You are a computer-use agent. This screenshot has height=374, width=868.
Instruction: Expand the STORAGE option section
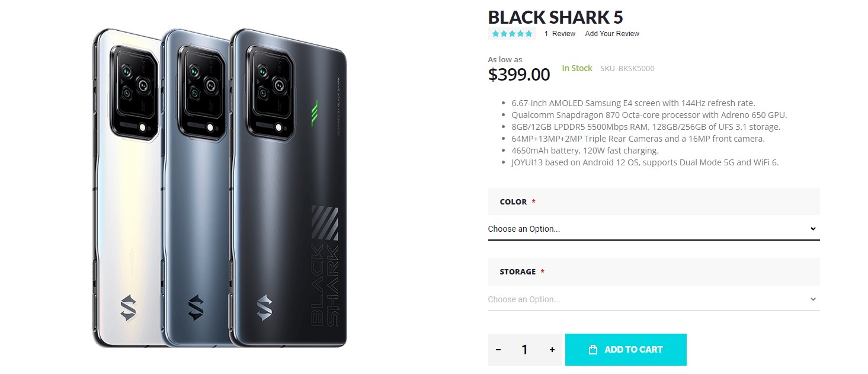[x=654, y=271]
